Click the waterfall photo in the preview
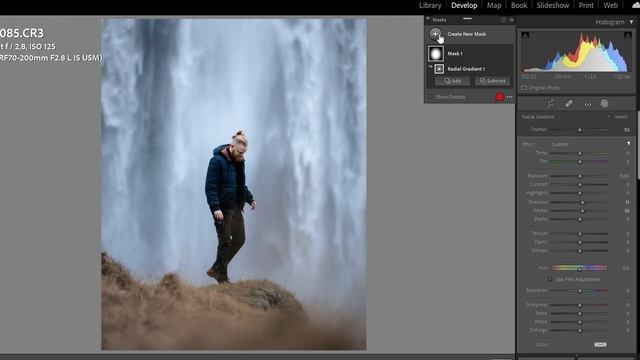The image size is (640, 360). [233, 184]
